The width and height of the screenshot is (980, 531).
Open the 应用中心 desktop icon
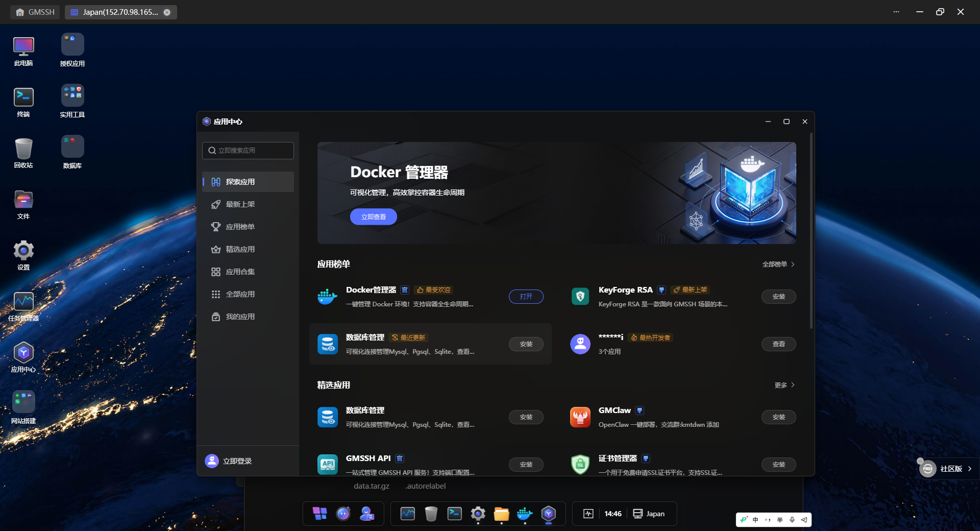(x=23, y=357)
